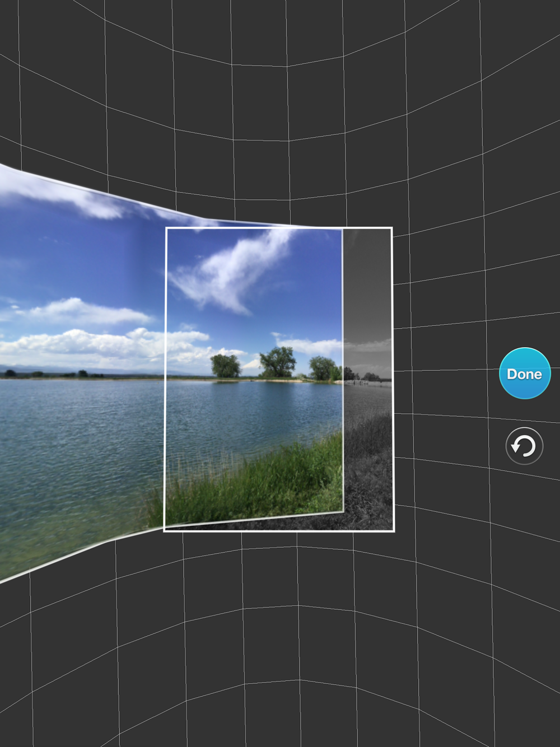Click the circular undo arrow icon

[525, 446]
